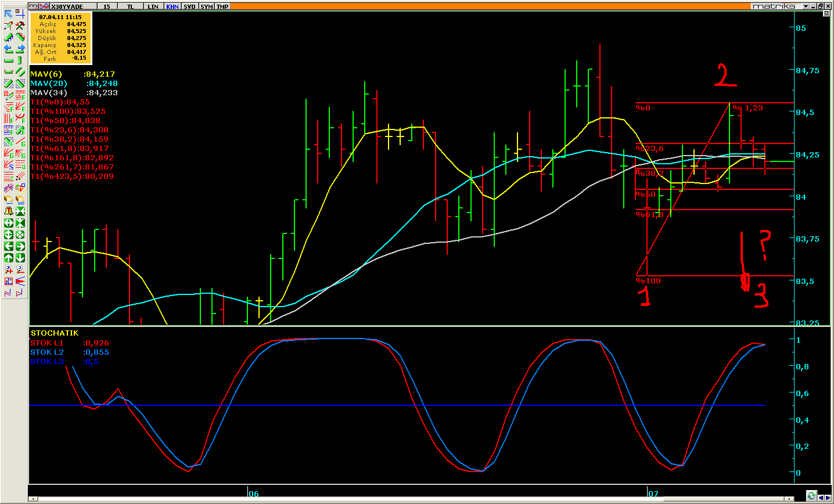Viewport: 834px width, 504px height.
Task: Click the green down arrow icon
Action: (x=20, y=258)
